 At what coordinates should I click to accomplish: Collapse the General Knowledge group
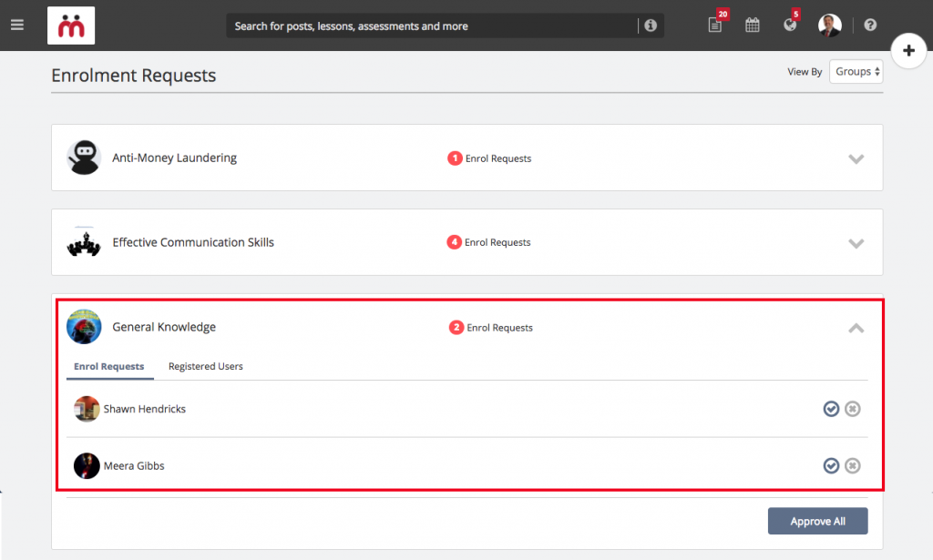pos(856,328)
